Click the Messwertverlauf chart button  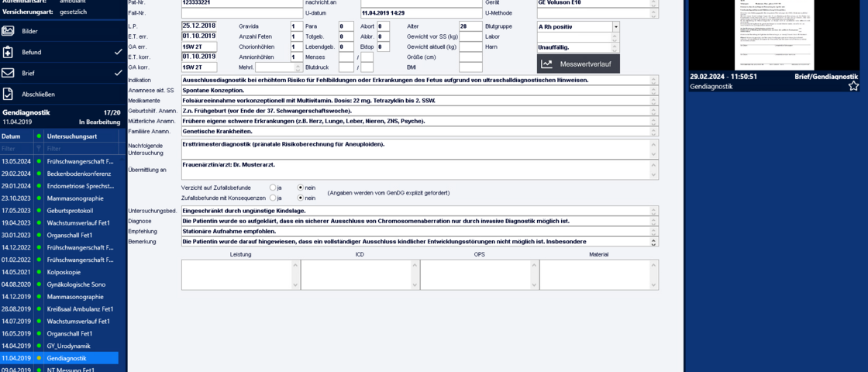pyautogui.click(x=578, y=64)
